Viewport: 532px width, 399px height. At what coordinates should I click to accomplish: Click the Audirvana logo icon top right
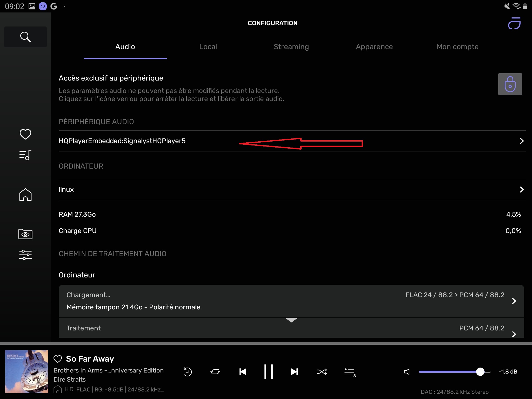click(x=515, y=23)
